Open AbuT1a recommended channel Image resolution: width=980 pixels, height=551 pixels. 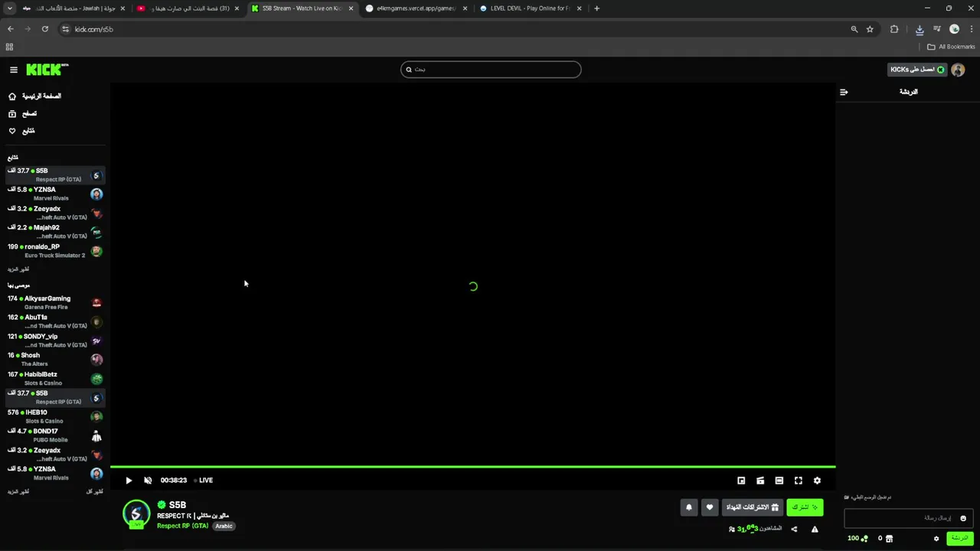point(55,321)
